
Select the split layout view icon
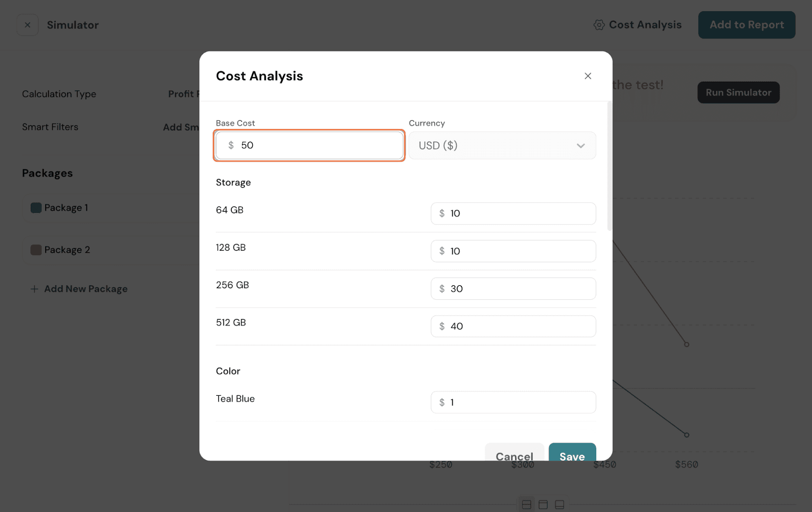(527, 504)
